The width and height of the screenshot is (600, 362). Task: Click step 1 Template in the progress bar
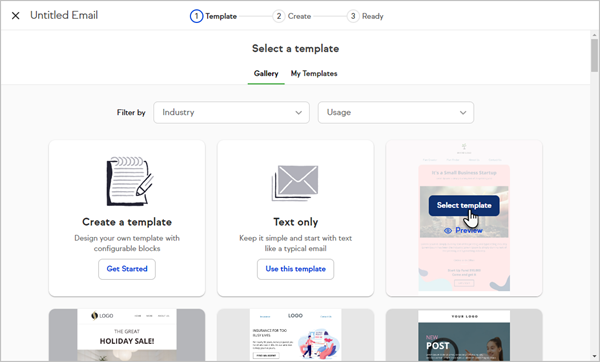(x=214, y=16)
